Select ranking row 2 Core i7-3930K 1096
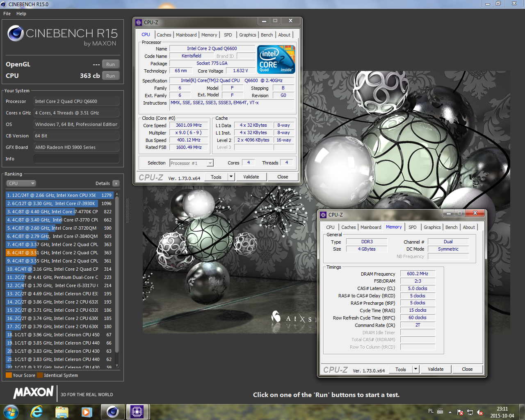Screen dimensions: 525x420 (x=59, y=203)
